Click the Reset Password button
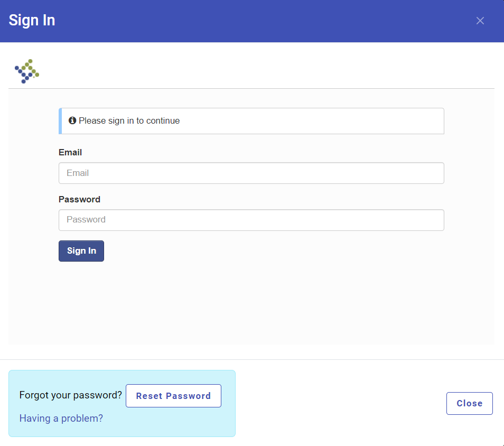The width and height of the screenshot is (504, 446). pos(173,395)
